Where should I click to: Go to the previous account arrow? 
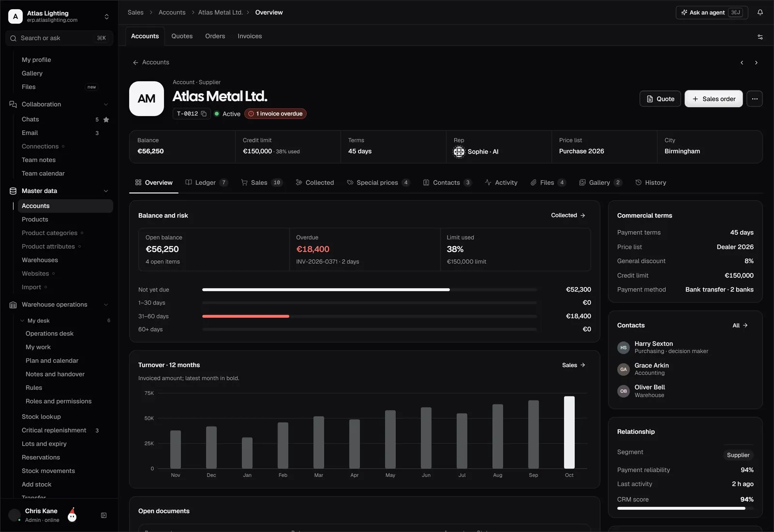tap(742, 62)
